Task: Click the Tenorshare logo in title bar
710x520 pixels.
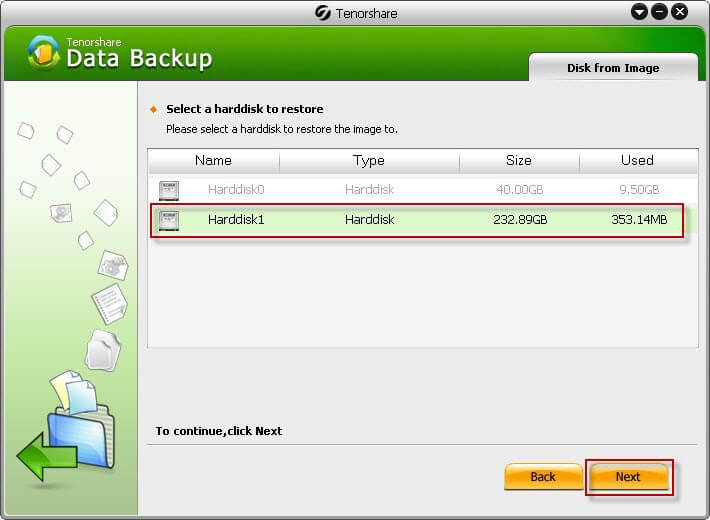Action: tap(323, 12)
